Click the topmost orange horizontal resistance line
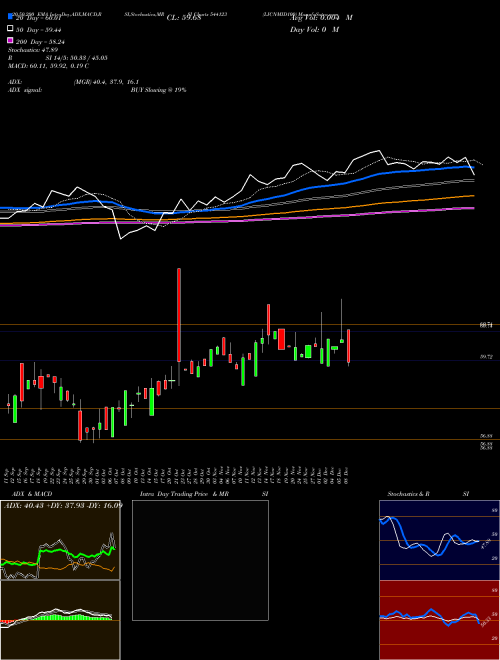The width and height of the screenshot is (500, 660). (250, 325)
